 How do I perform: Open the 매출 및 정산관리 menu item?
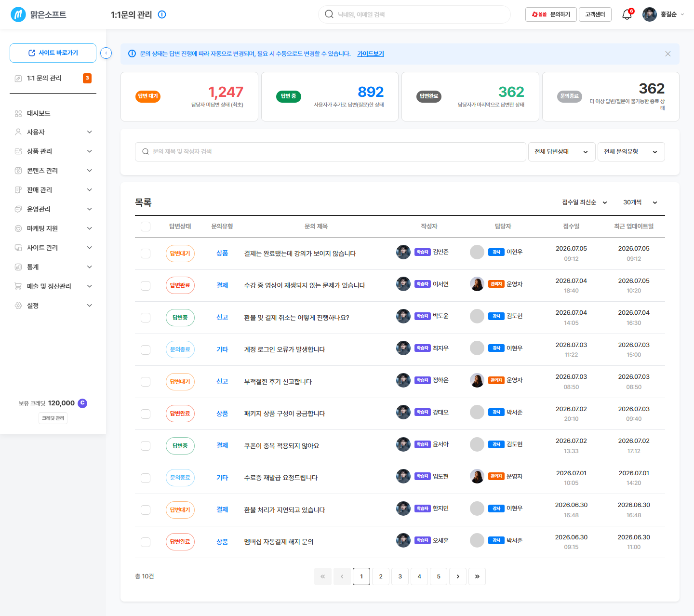[x=53, y=286]
